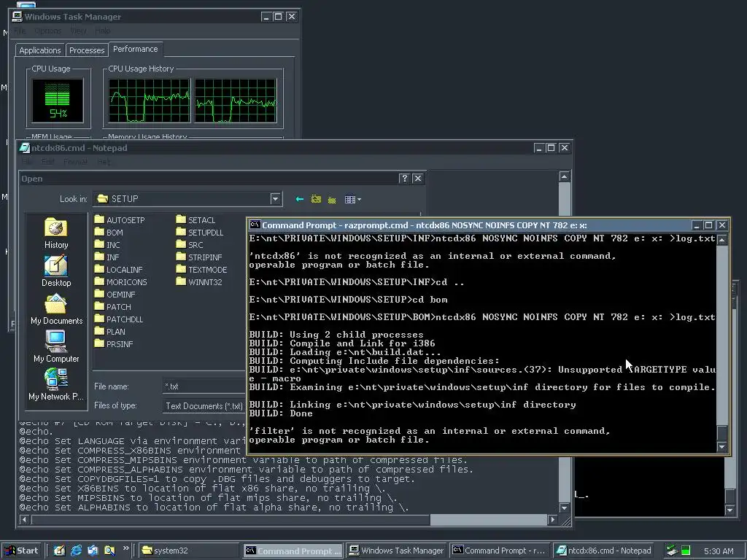The height and width of the screenshot is (560, 747).
Task: Click Notepad vertical scroll down arrow
Action: pyautogui.click(x=564, y=508)
